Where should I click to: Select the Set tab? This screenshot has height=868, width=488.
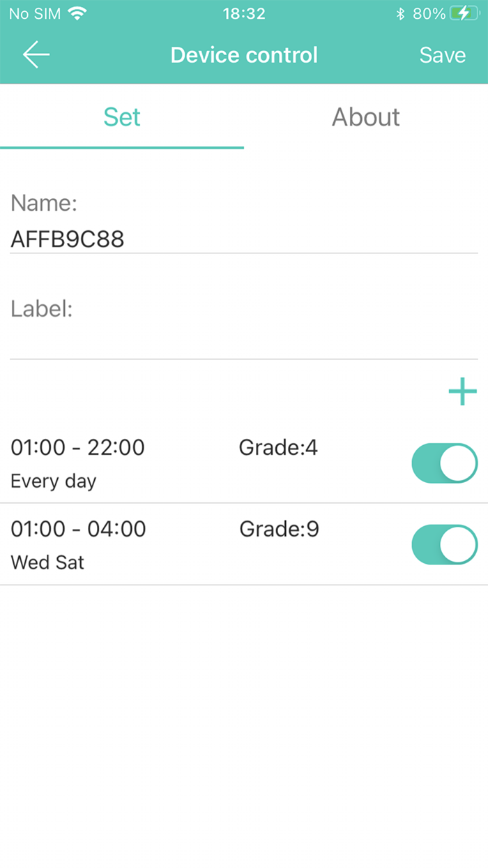[x=122, y=117]
